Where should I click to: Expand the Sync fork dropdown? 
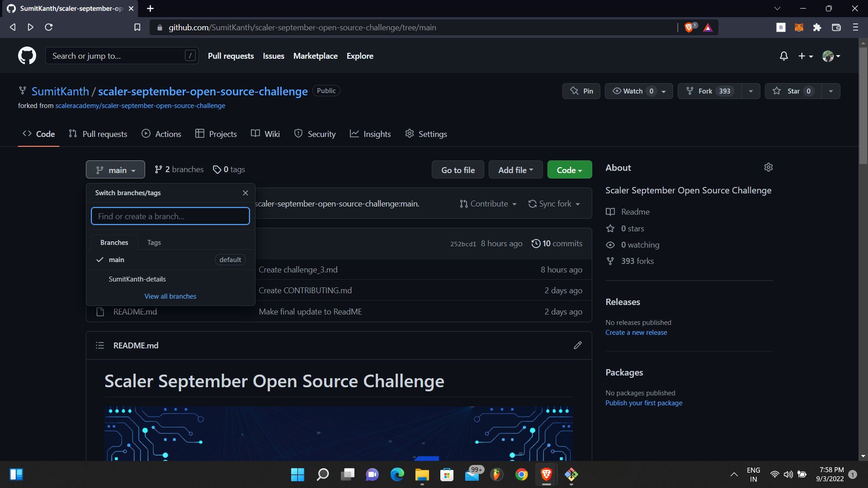tap(554, 204)
